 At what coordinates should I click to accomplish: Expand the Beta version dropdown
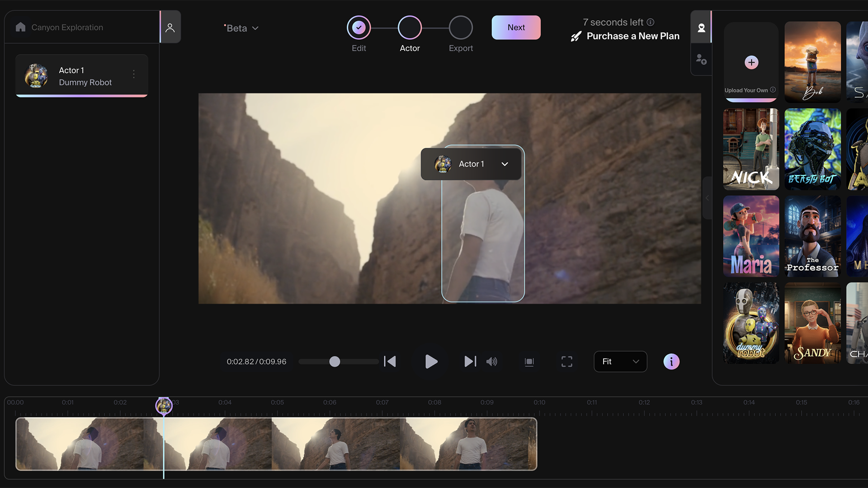click(241, 28)
